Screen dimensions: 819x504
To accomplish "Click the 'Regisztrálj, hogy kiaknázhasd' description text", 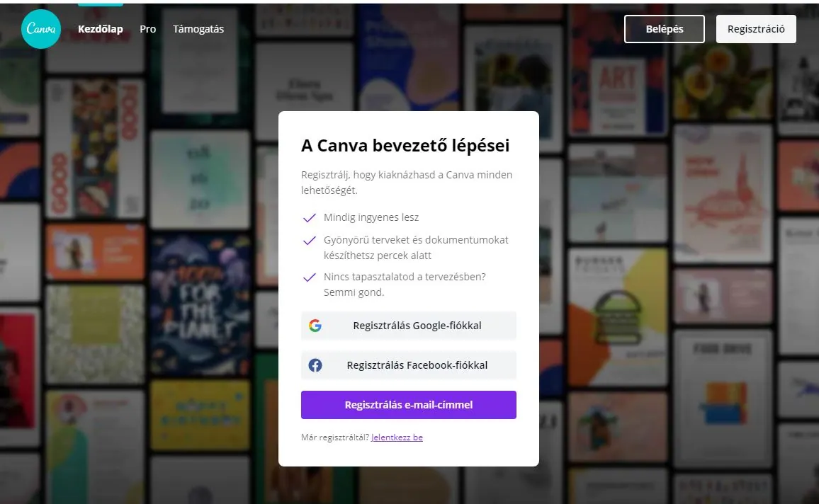I will (407, 183).
